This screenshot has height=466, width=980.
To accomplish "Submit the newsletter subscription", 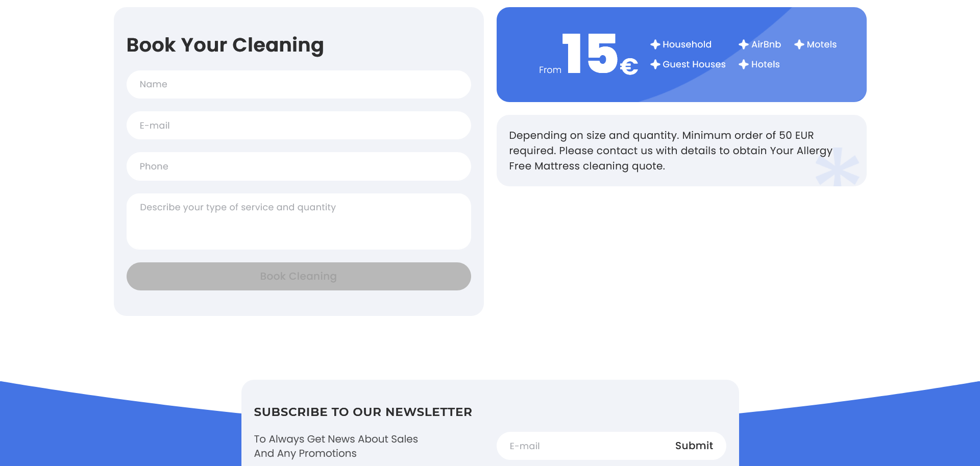I will 694,446.
